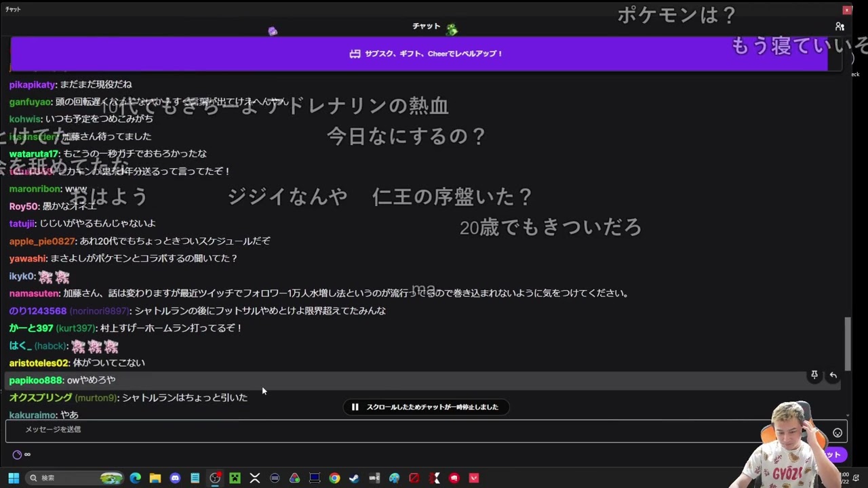Screen dimensions: 868x488
Task: Click the オクスプリング username
Action: (x=41, y=398)
